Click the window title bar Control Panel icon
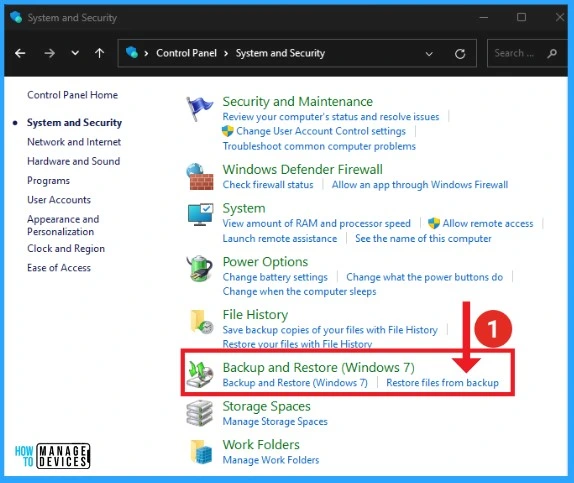Viewport: 574px width, 483px height. tap(16, 17)
